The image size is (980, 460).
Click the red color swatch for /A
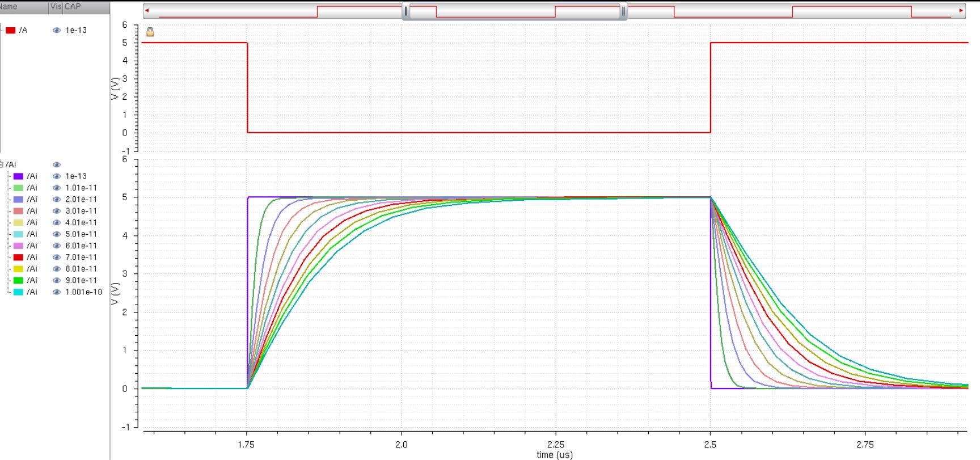pyautogui.click(x=11, y=30)
